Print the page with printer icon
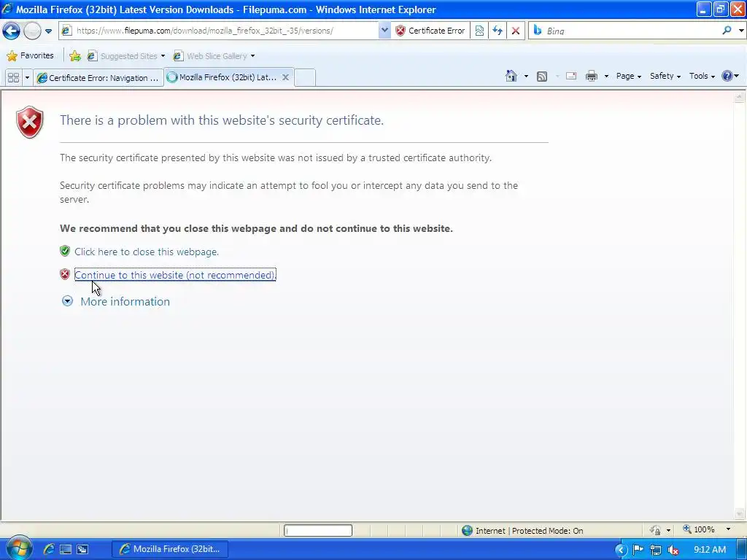This screenshot has height=560, width=747. tap(591, 76)
